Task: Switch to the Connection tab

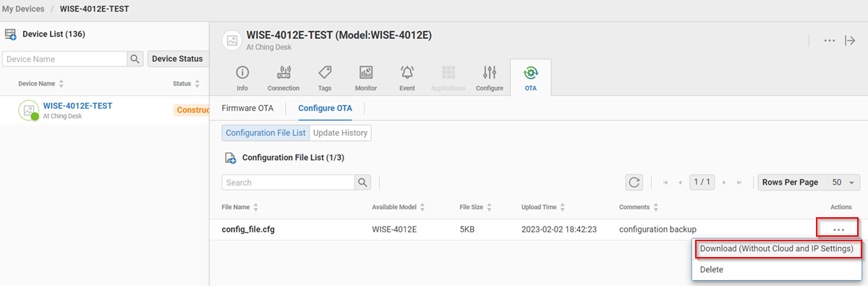Action: point(284,77)
